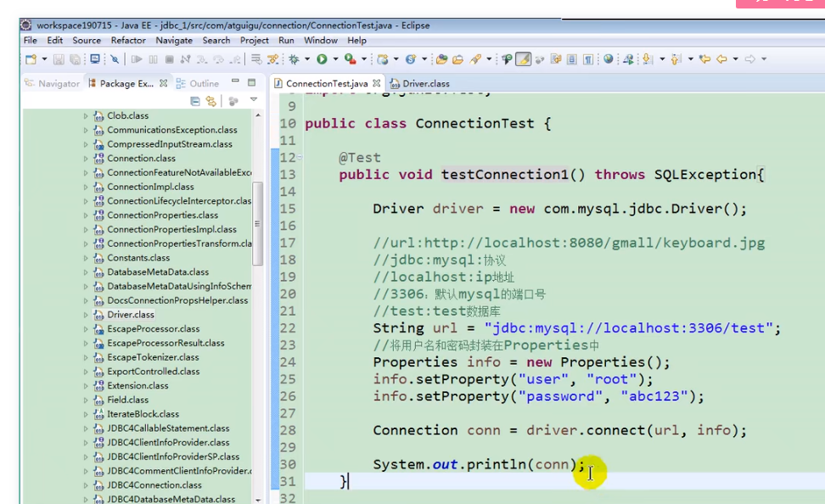Click the Run Last Tool icon

tap(351, 59)
